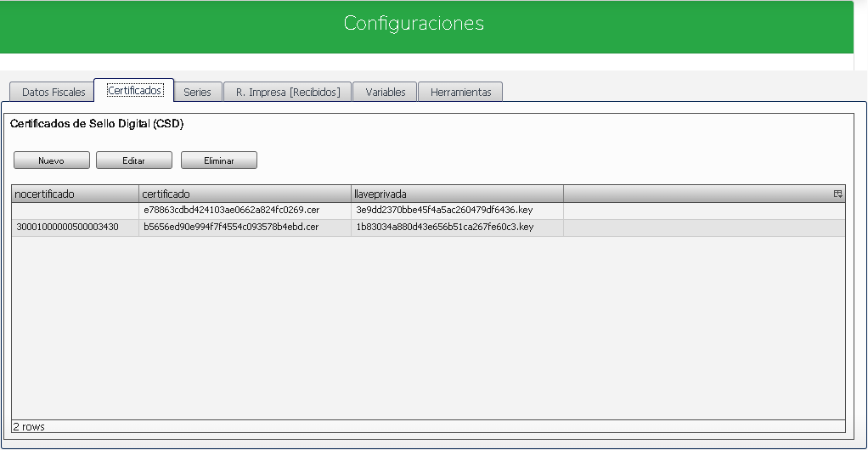Click the Eliminar button
The width and height of the screenshot is (868, 450).
tap(218, 160)
